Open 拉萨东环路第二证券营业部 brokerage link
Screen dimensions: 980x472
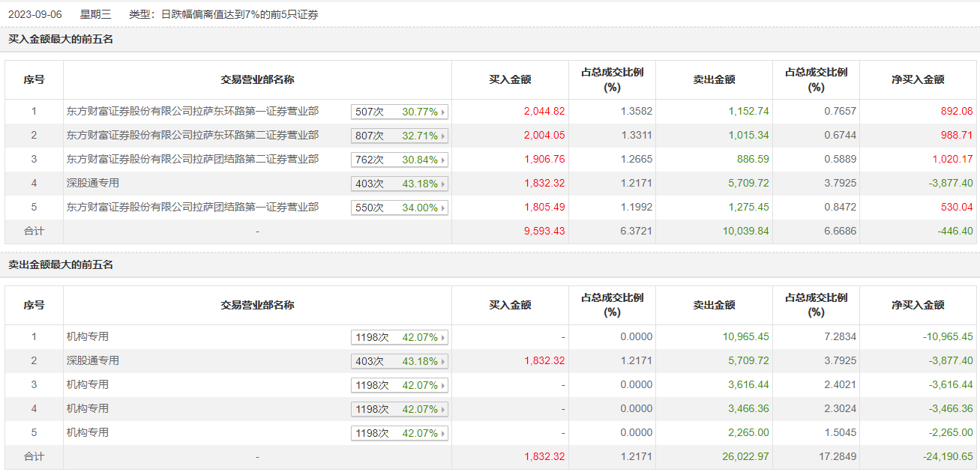coord(192,136)
